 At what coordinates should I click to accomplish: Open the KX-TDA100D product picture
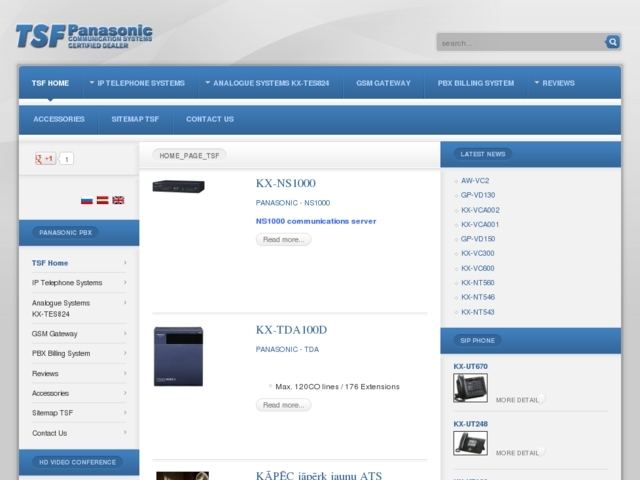(178, 357)
